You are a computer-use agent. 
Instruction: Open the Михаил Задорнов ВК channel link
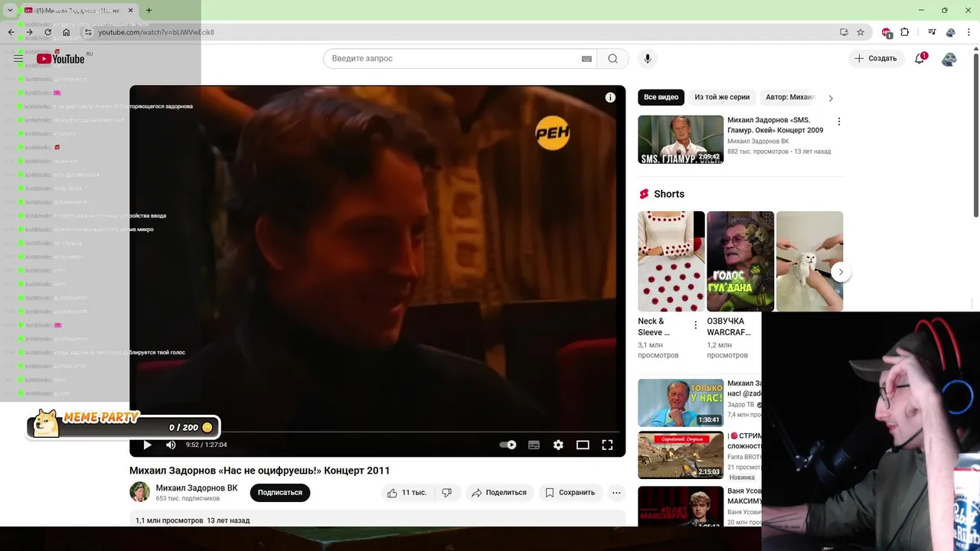tap(197, 488)
